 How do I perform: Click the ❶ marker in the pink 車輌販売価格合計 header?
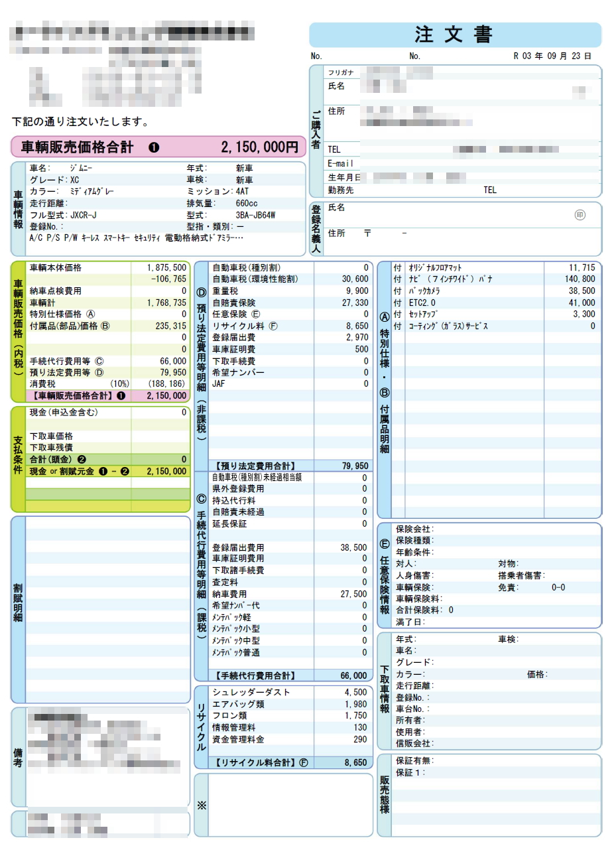(x=154, y=147)
